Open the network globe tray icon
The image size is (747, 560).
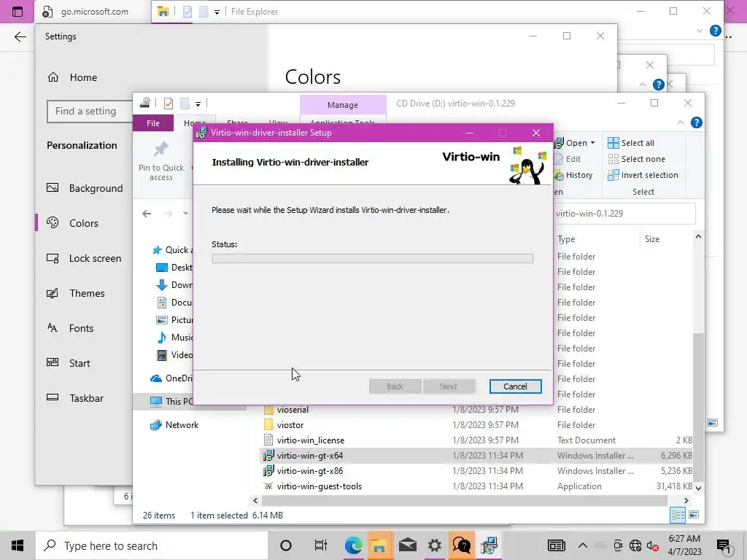pyautogui.click(x=635, y=545)
